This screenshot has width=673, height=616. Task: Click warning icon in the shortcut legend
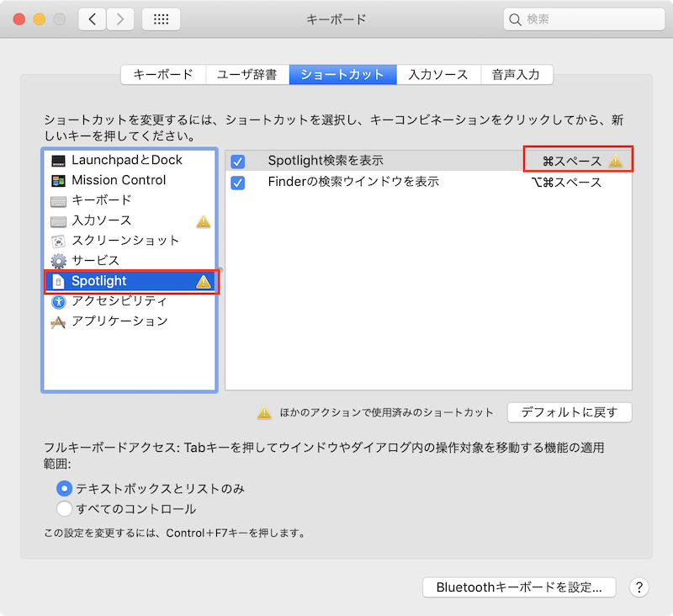264,412
